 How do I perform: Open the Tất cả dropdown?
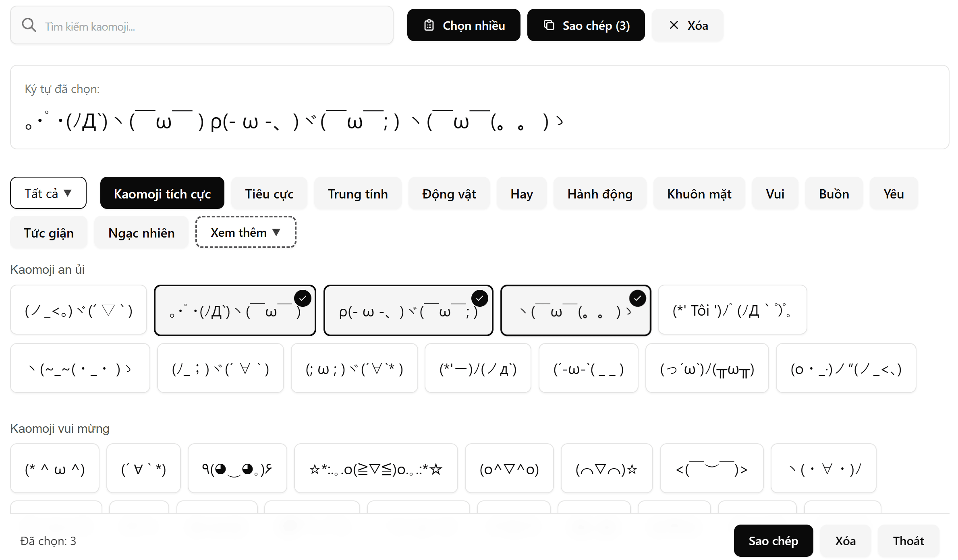coord(48,193)
